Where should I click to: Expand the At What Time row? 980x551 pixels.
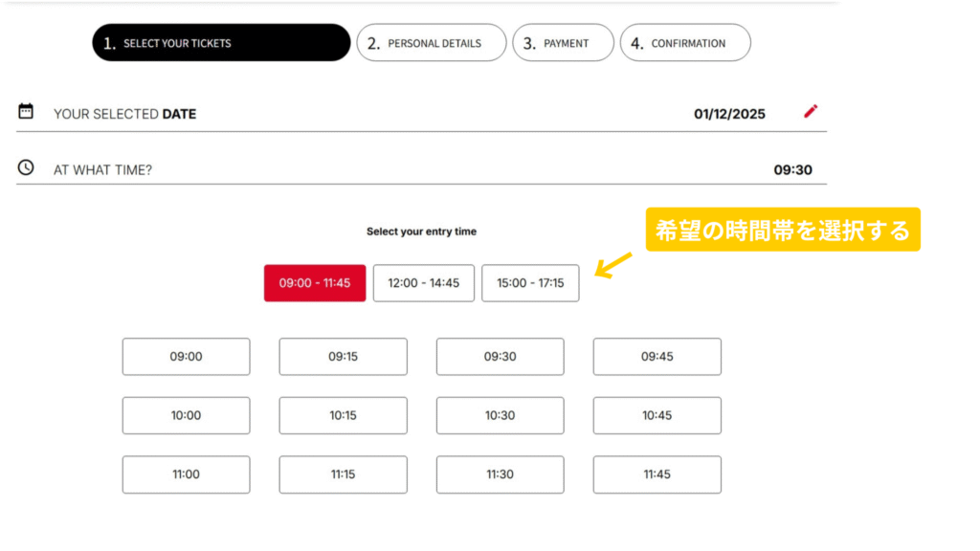point(421,169)
